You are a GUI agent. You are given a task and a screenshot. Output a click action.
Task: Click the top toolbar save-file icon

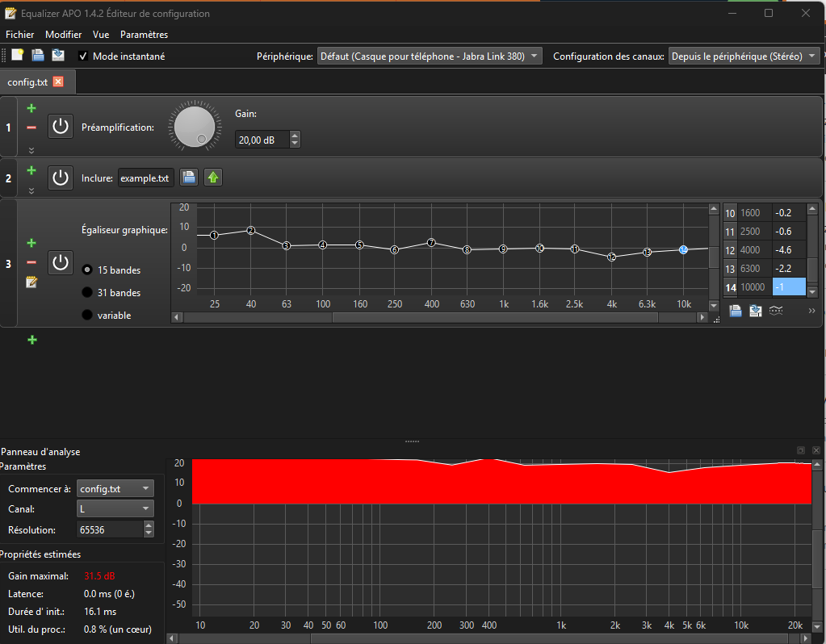pyautogui.click(x=38, y=56)
